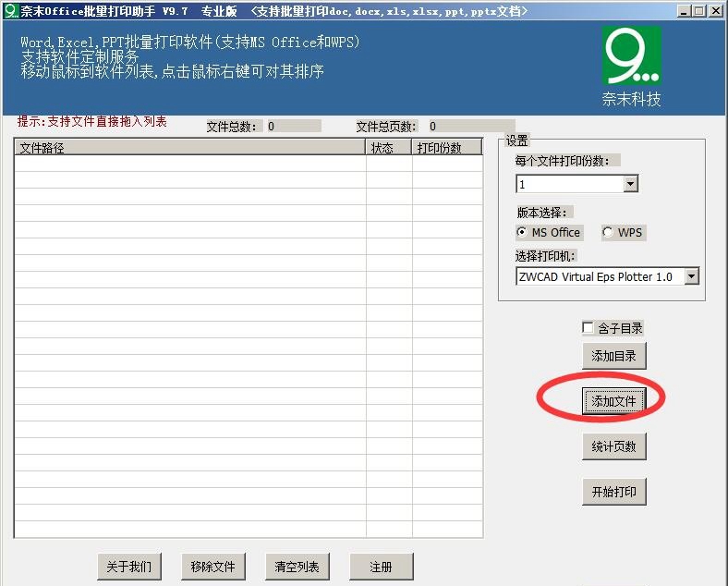The image size is (728, 586).
Task: Click the 文件路径 column header
Action: click(x=190, y=147)
